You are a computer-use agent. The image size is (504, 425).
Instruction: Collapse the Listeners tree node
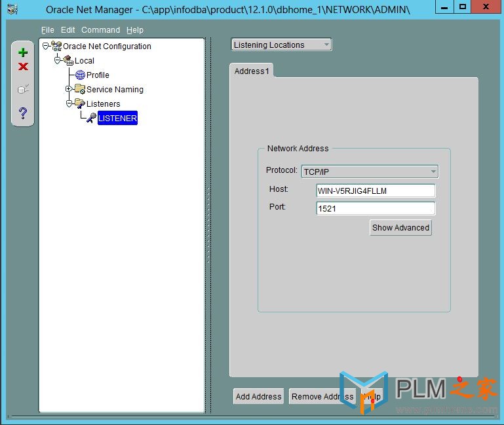(x=69, y=103)
